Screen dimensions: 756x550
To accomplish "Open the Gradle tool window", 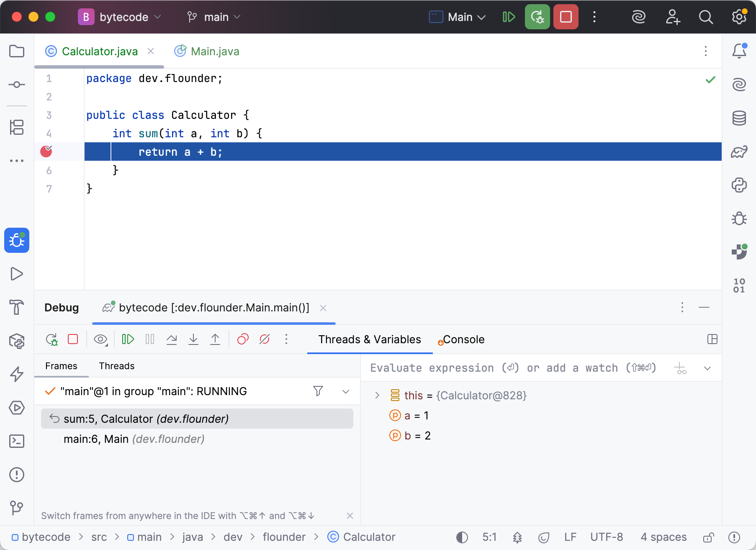I will pos(739,152).
